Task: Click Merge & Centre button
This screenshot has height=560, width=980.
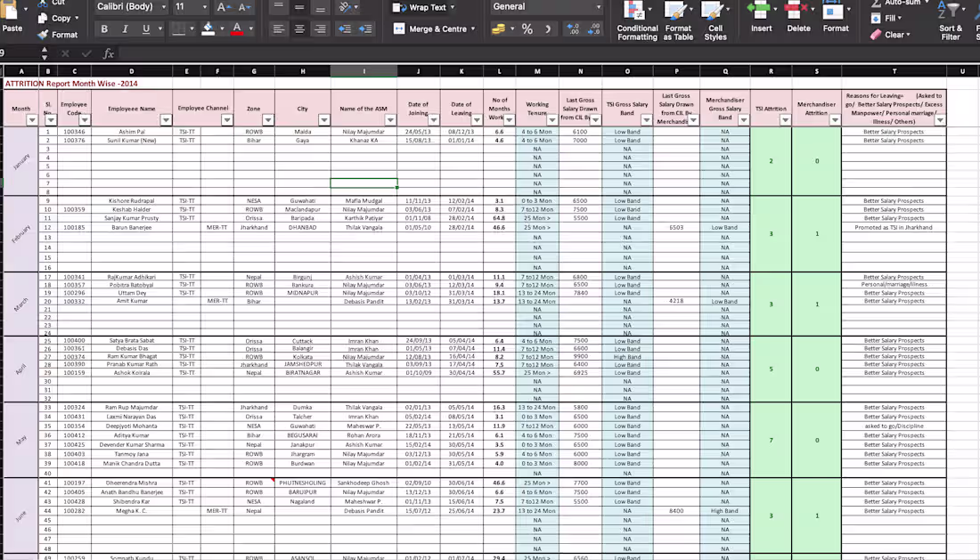Action: tap(434, 28)
